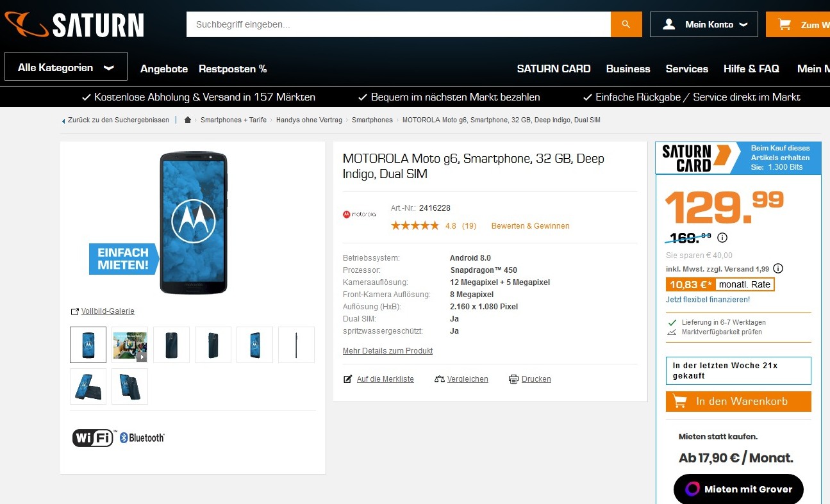Expand the Alle Kategorien dropdown
The height and width of the screenshot is (504, 830).
click(66, 67)
